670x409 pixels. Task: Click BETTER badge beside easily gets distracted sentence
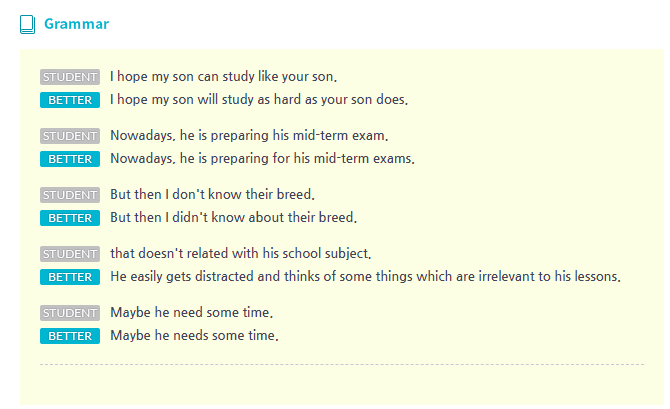click(x=70, y=277)
